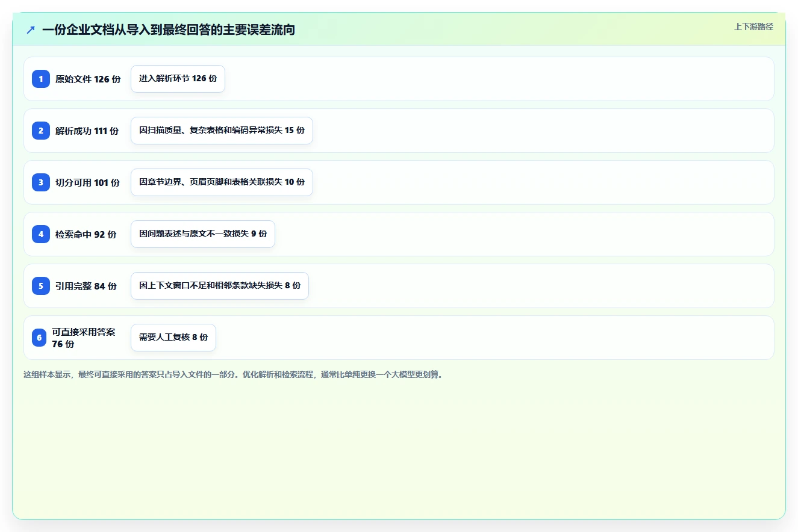Click the 因上下文窗口不足和相邻条款缺失损失 8 份 chip
This screenshot has width=798, height=532.
pyautogui.click(x=220, y=286)
